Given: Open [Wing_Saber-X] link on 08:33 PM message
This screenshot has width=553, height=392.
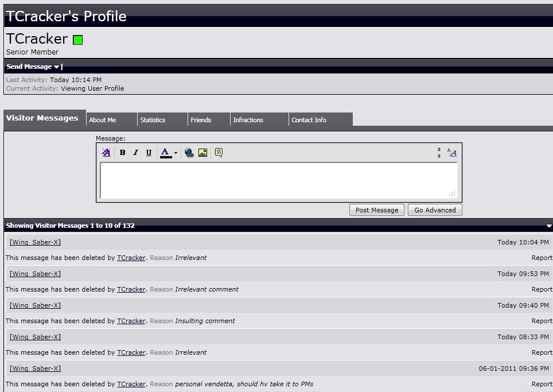Looking at the screenshot, I should 35,336.
